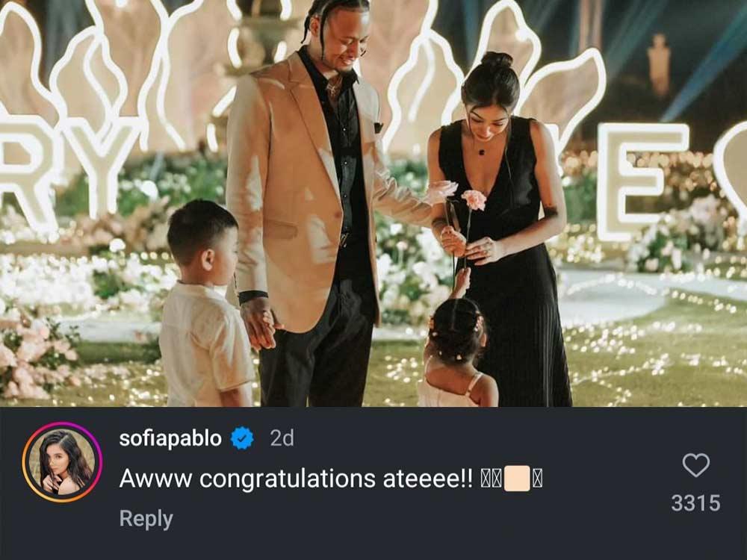
Task: View the 3315 likes count
Action: pos(695,503)
